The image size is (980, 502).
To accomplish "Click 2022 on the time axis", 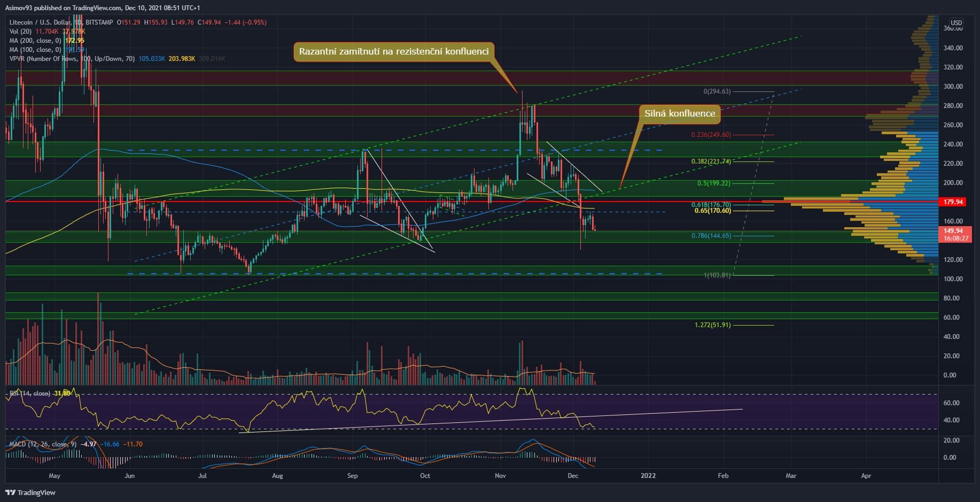I will 648,476.
